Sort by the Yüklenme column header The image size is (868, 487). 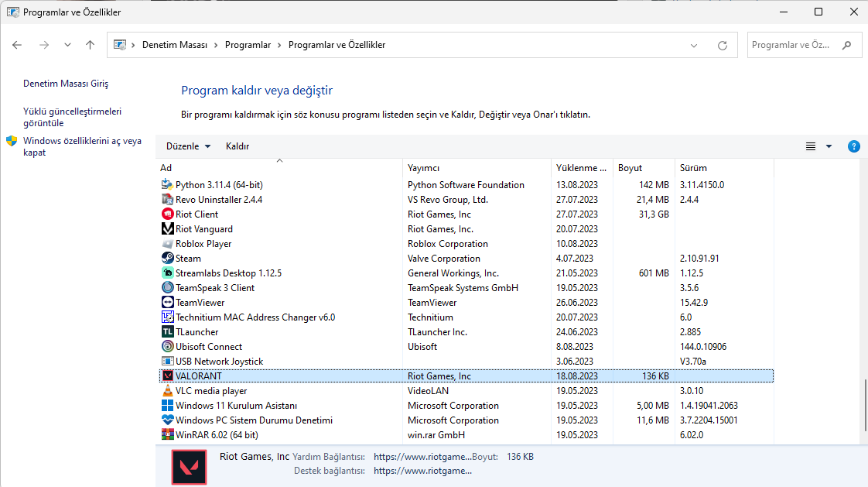[x=583, y=168]
